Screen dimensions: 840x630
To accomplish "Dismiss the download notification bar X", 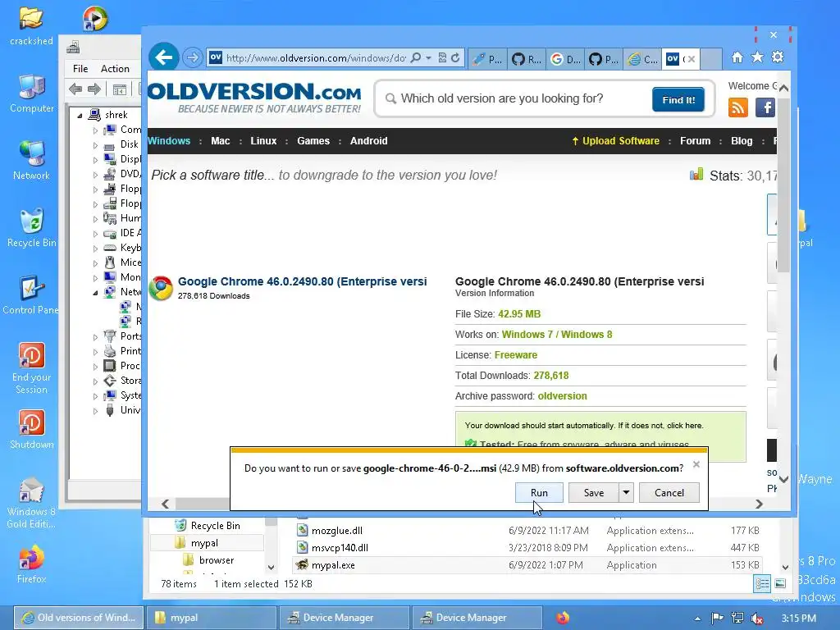I will 696,464.
